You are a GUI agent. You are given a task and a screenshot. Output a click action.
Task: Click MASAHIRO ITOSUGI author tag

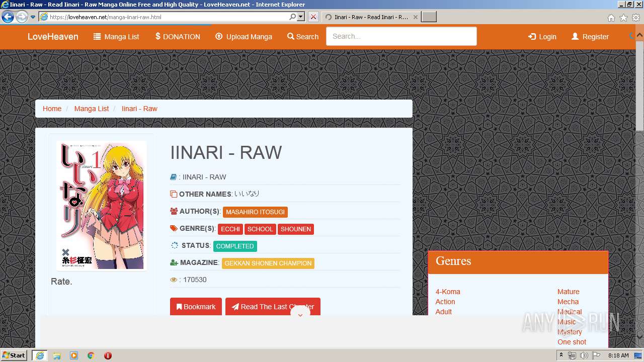click(x=255, y=212)
